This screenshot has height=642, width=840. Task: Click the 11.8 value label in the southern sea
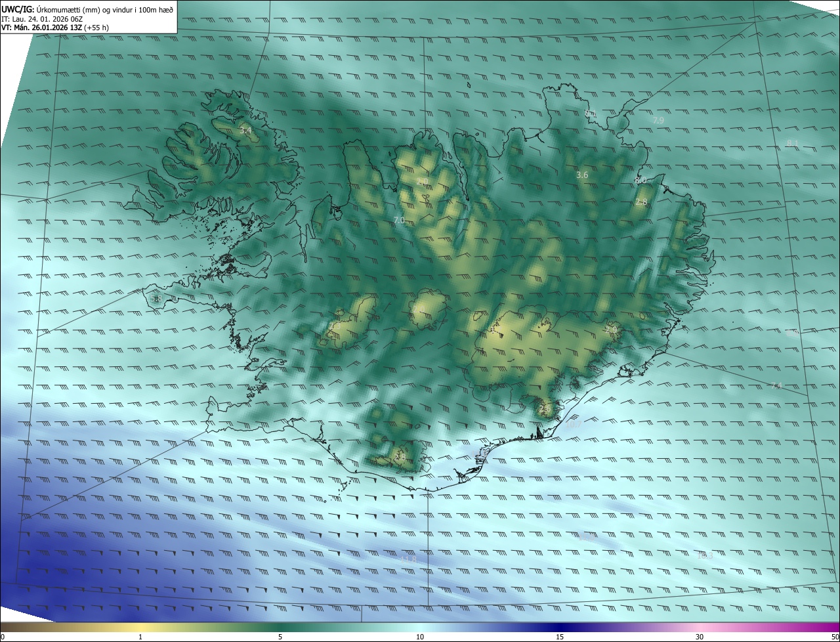(408, 559)
